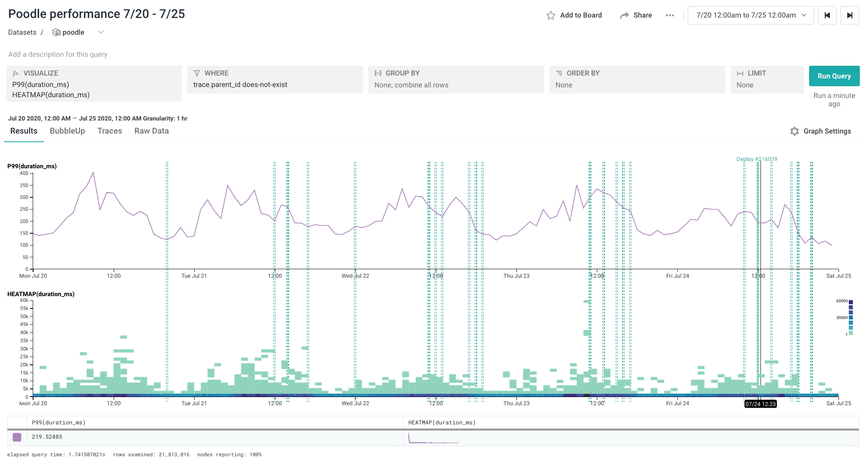Open the time range dropdown
The width and height of the screenshot is (868, 462).
(x=750, y=16)
